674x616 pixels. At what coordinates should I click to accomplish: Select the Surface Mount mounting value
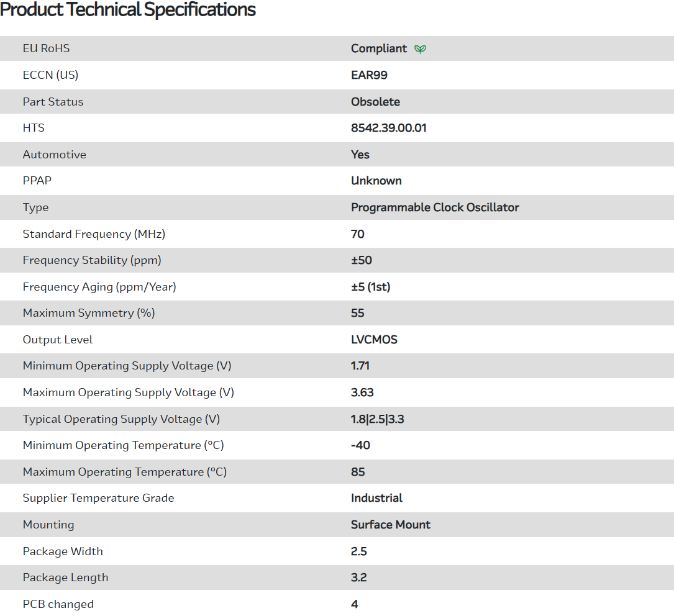[x=390, y=525]
